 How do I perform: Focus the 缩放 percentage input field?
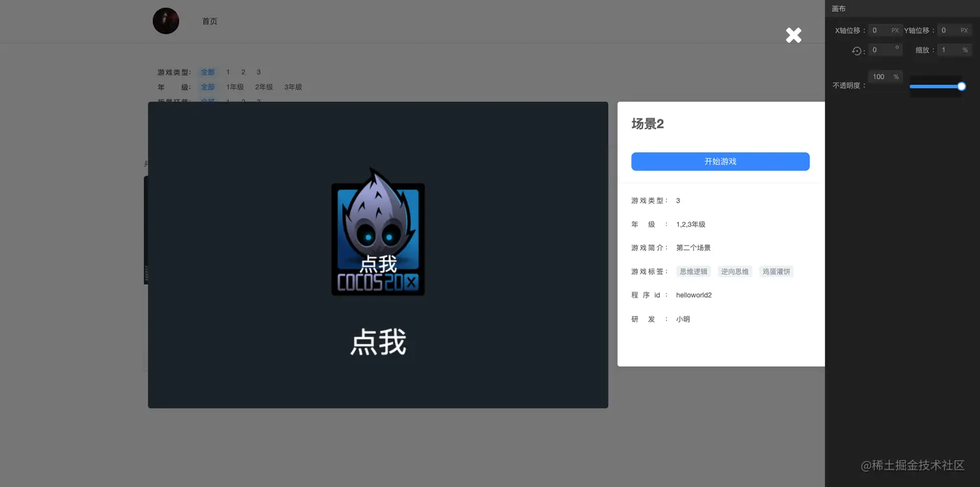point(954,50)
